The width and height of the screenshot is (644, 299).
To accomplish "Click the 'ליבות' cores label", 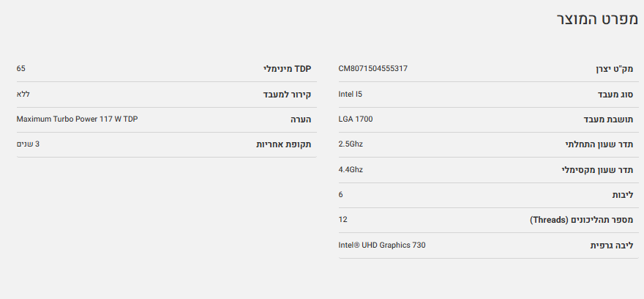I will [x=622, y=195].
